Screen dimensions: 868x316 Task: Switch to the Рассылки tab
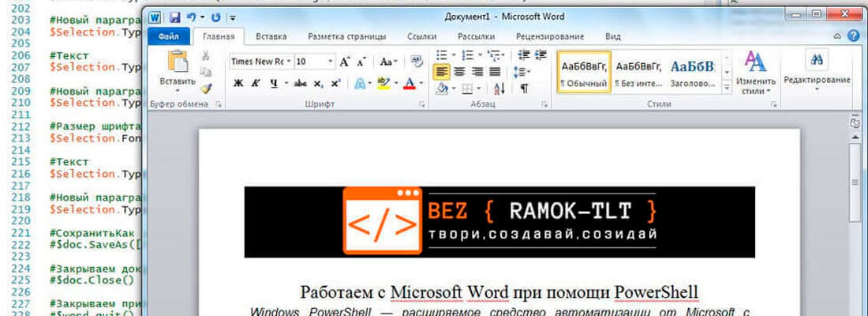click(476, 36)
